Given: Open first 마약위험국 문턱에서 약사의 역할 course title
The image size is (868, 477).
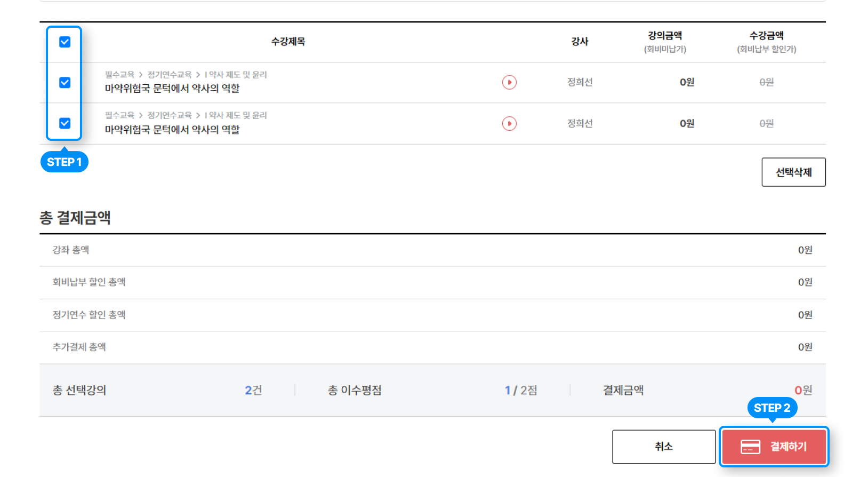Looking at the screenshot, I should [172, 89].
